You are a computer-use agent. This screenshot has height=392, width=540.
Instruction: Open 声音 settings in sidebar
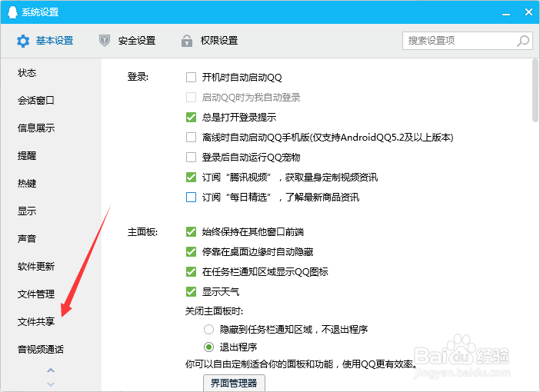click(27, 238)
